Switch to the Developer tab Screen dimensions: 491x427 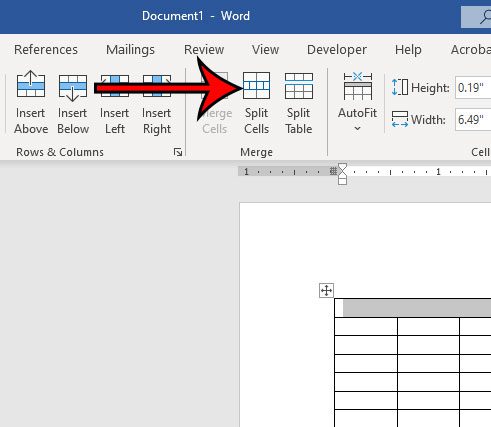337,50
